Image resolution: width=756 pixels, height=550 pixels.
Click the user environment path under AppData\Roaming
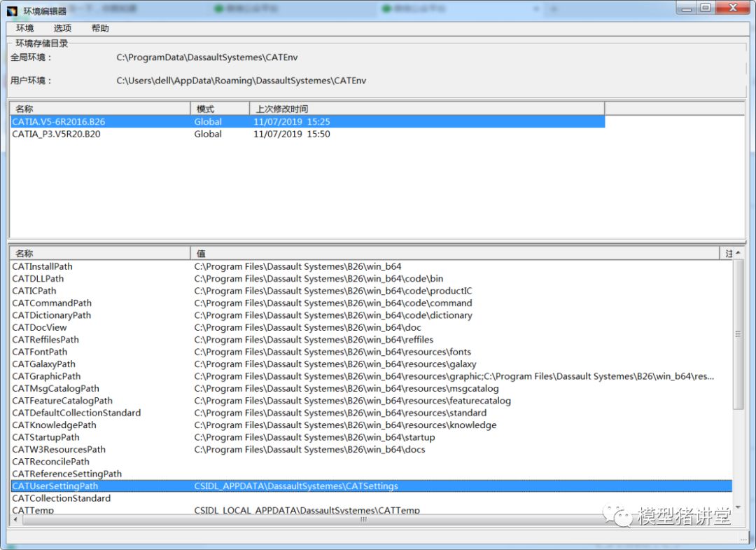(241, 81)
